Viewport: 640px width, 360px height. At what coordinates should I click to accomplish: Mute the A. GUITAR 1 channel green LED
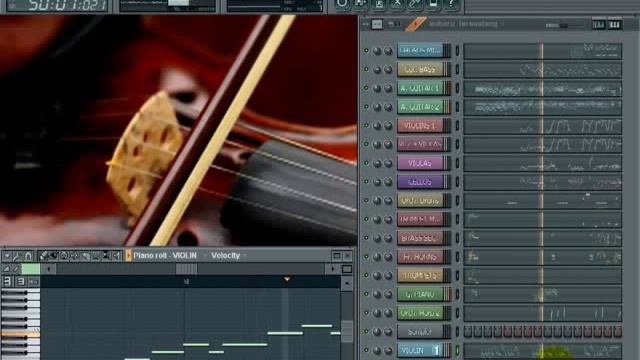pyautogui.click(x=366, y=88)
